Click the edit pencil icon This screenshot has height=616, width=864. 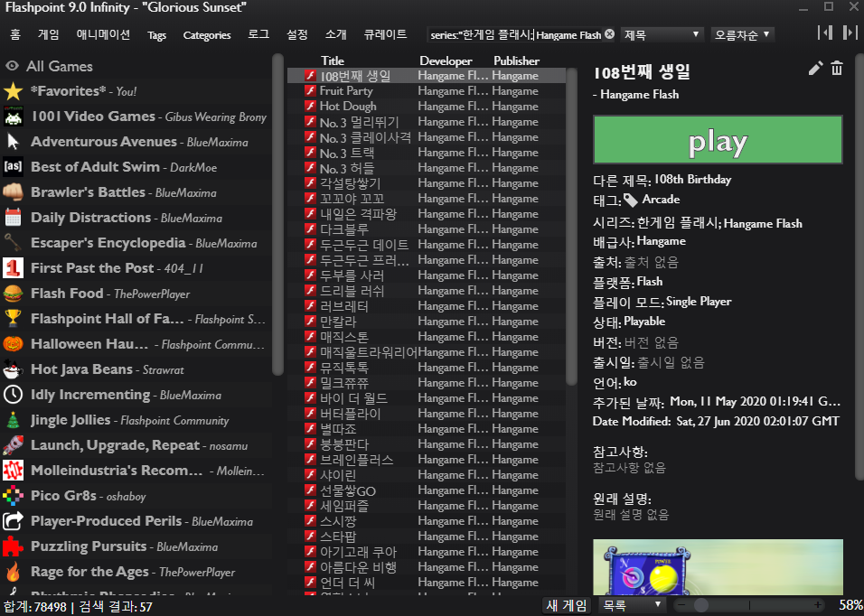[x=815, y=69]
